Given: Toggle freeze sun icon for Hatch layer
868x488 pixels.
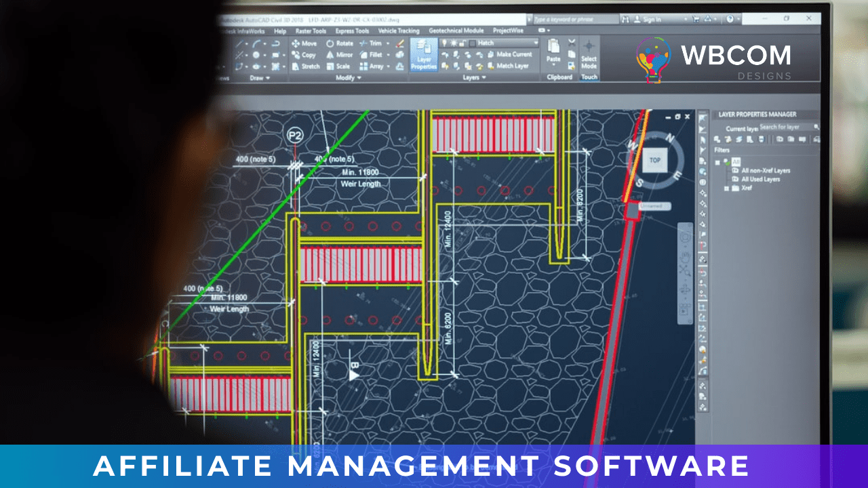Looking at the screenshot, I should (454, 43).
